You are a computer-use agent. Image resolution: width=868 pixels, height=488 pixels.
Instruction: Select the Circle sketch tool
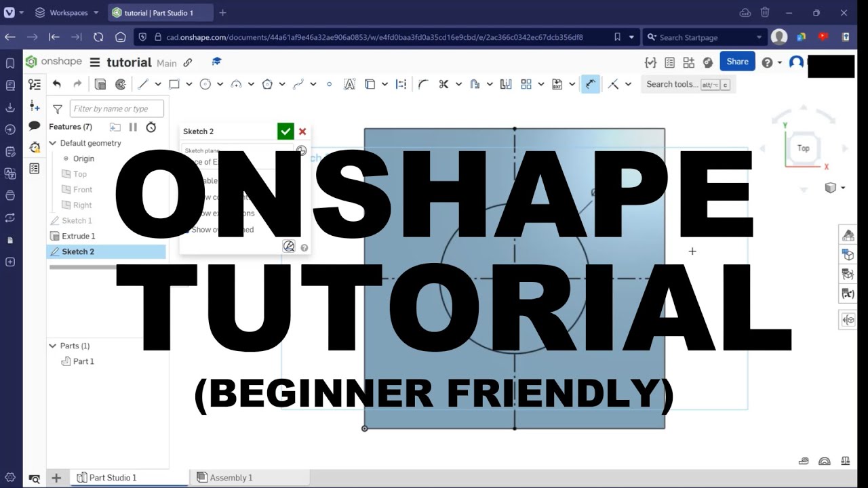[205, 84]
